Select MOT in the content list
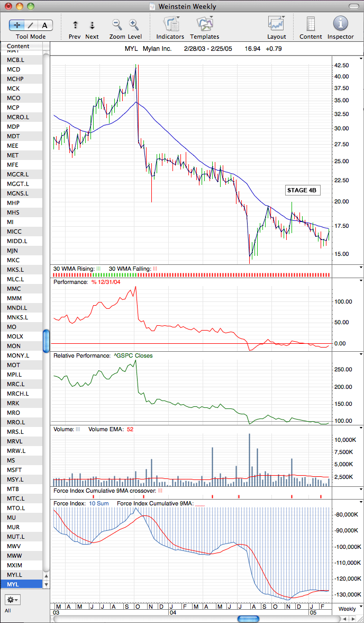The height and width of the screenshot is (623, 364). [x=21, y=364]
